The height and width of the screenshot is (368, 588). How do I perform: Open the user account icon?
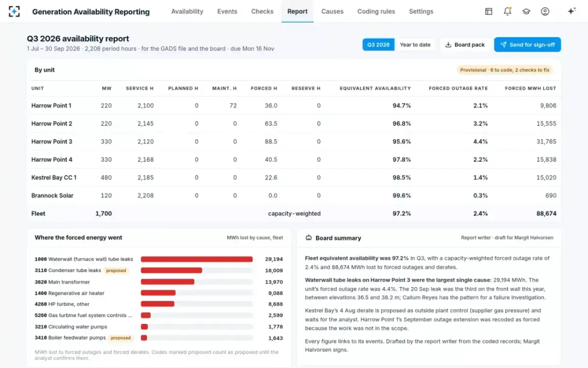pyautogui.click(x=545, y=11)
